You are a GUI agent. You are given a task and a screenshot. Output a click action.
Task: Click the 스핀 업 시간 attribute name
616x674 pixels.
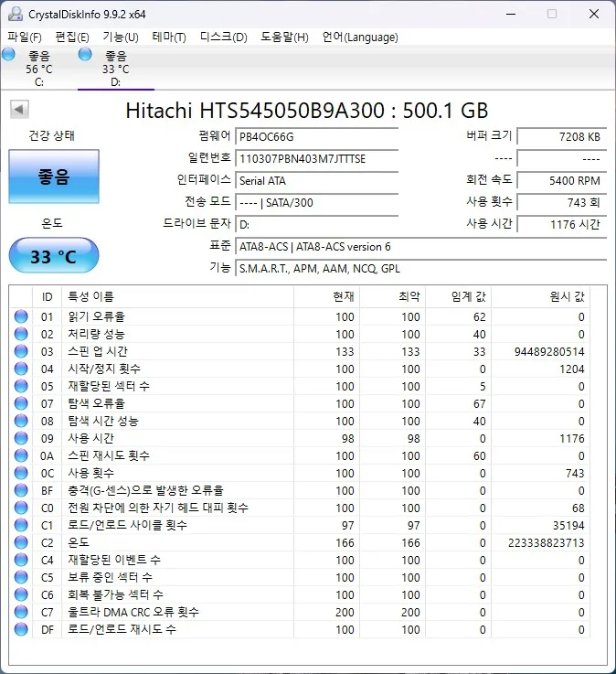(x=98, y=351)
